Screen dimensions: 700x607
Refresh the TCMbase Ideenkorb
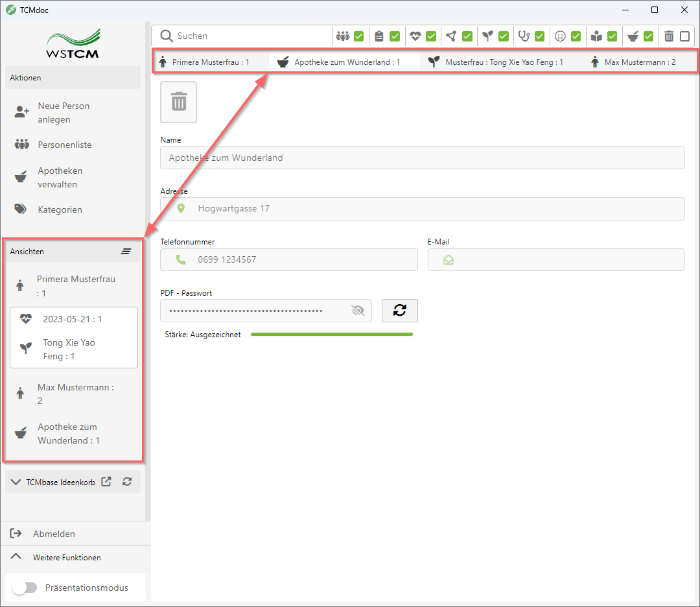127,482
